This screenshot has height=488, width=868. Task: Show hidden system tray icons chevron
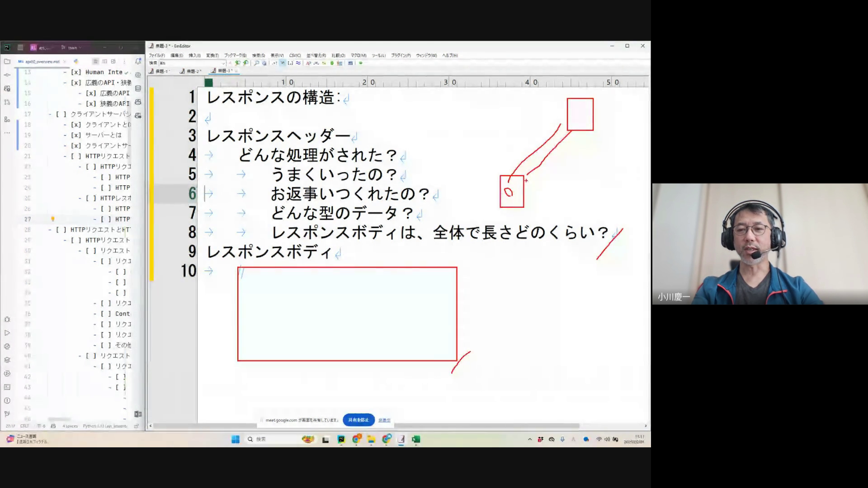tap(530, 439)
